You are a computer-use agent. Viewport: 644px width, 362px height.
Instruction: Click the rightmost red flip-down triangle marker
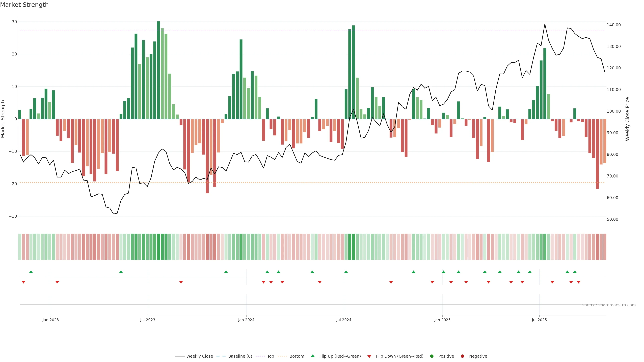point(578,282)
